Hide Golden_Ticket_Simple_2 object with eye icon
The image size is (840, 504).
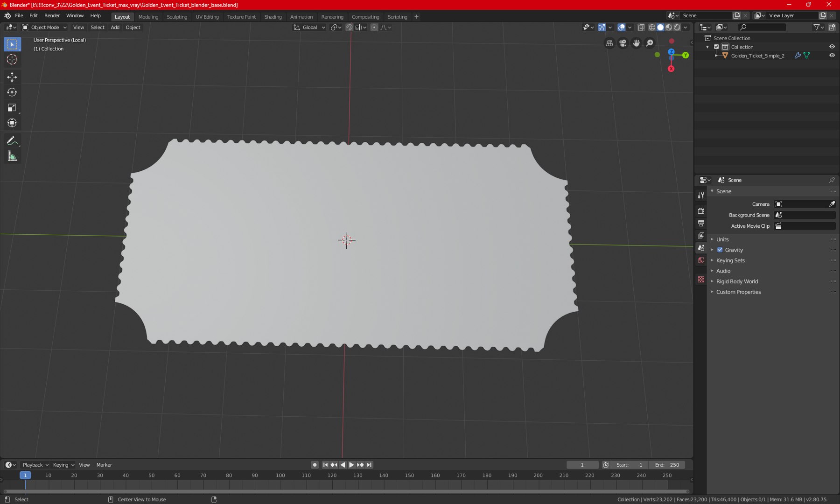(832, 56)
